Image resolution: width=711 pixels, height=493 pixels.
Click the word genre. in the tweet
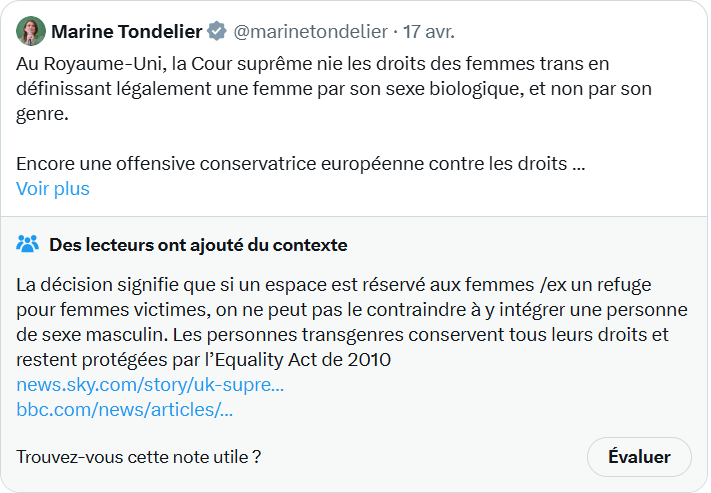pyautogui.click(x=43, y=114)
